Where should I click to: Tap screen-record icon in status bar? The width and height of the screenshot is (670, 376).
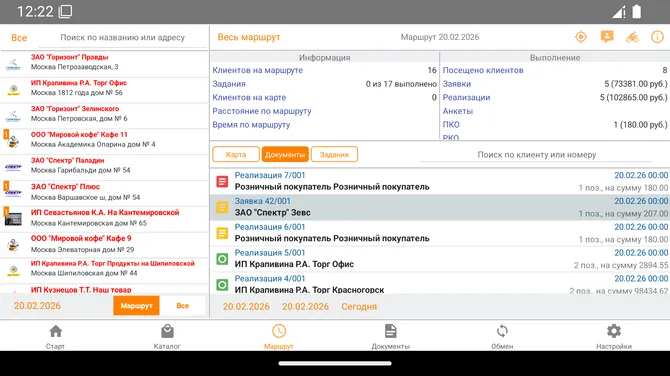click(x=65, y=12)
